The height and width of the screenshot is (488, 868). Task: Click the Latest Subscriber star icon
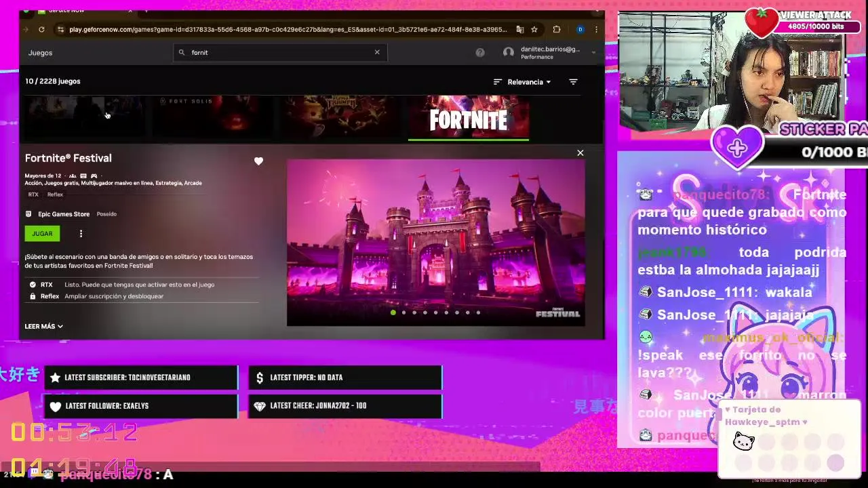[56, 378]
